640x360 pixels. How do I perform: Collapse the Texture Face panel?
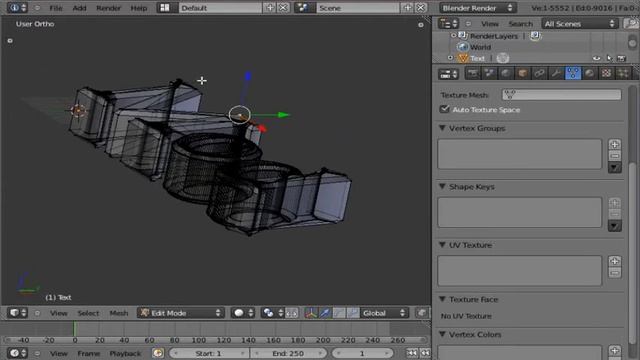click(442, 299)
